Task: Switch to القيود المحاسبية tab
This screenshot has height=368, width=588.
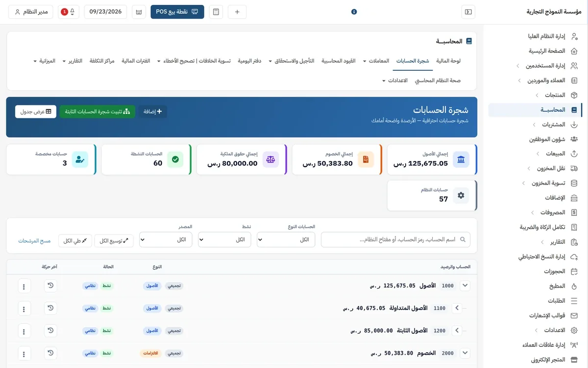Action: pyautogui.click(x=339, y=61)
